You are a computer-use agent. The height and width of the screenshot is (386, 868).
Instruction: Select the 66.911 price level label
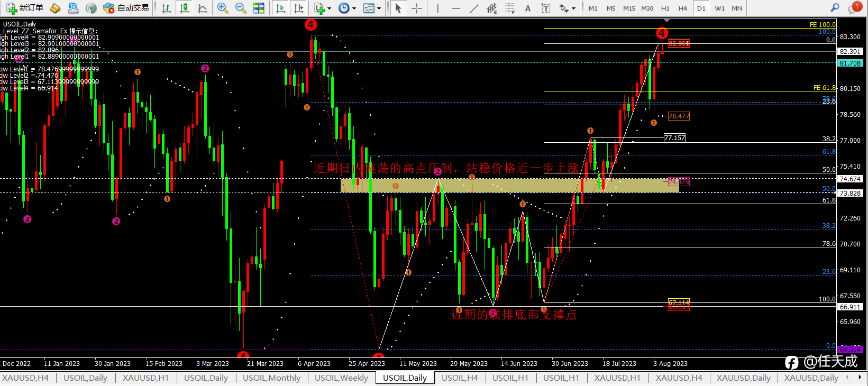click(x=850, y=307)
